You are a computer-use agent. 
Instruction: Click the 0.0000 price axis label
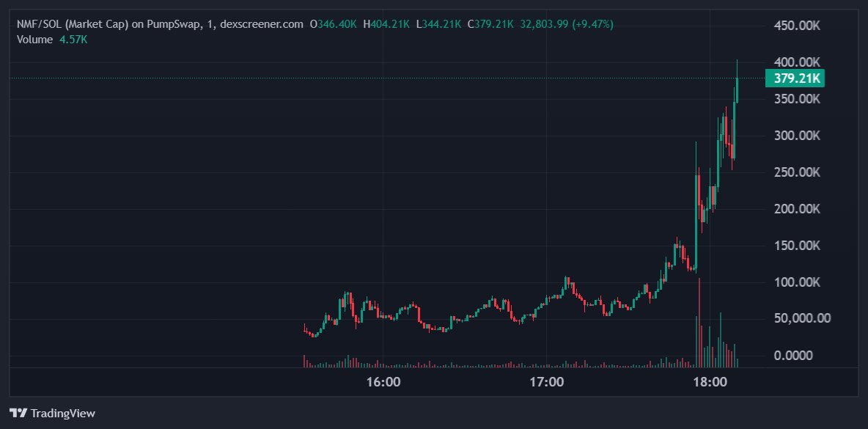792,356
